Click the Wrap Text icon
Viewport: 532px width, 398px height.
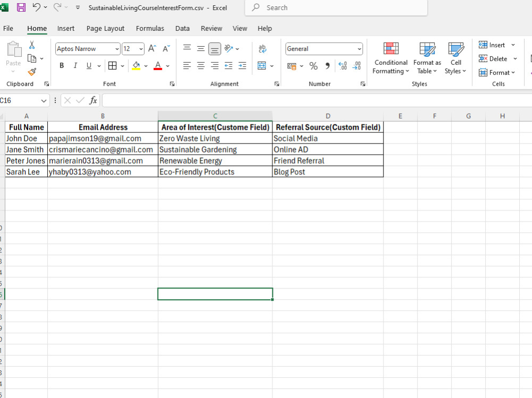click(262, 48)
